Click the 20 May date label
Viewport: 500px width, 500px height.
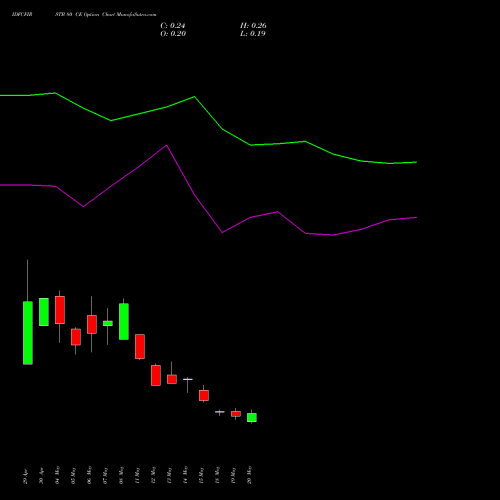tap(249, 475)
